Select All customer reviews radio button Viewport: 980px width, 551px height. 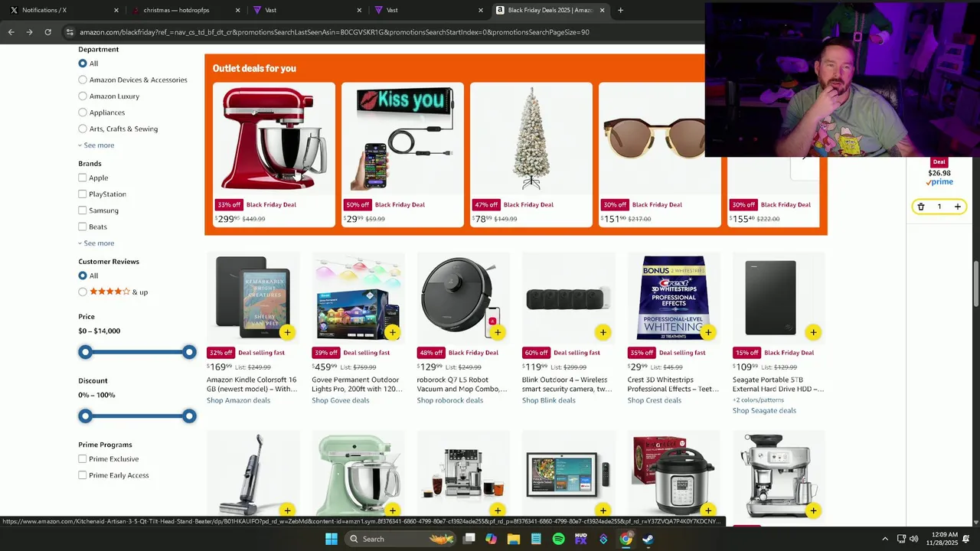(x=83, y=275)
